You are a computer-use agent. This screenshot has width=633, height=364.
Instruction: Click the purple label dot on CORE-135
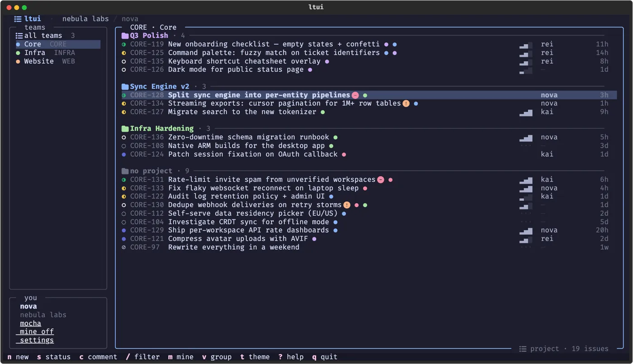(x=327, y=61)
